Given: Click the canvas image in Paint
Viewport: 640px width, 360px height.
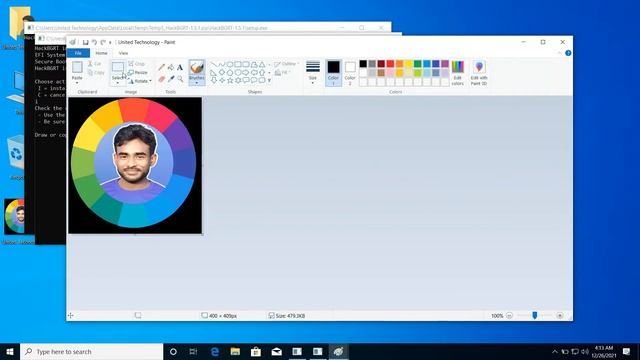Looking at the screenshot, I should tap(135, 165).
